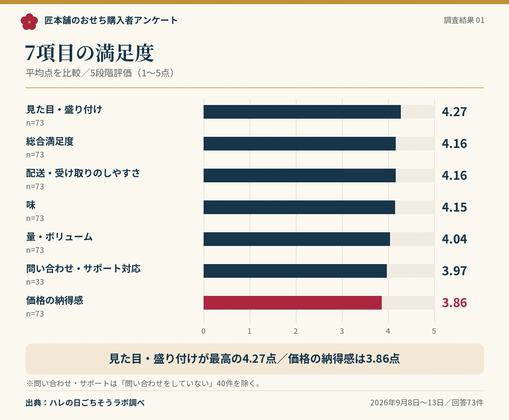509x420 pixels.
Task: Click the axis tick label 3
Action: click(342, 331)
